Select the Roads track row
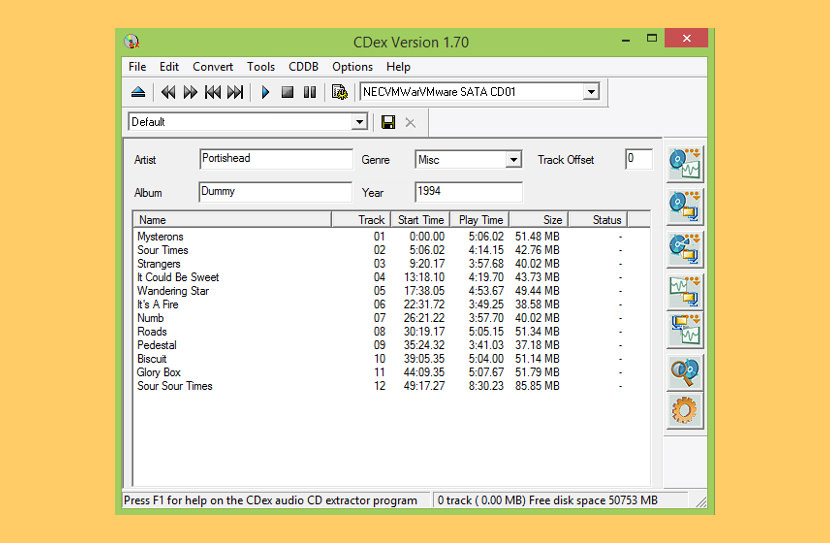This screenshot has width=830, height=543. 391,331
